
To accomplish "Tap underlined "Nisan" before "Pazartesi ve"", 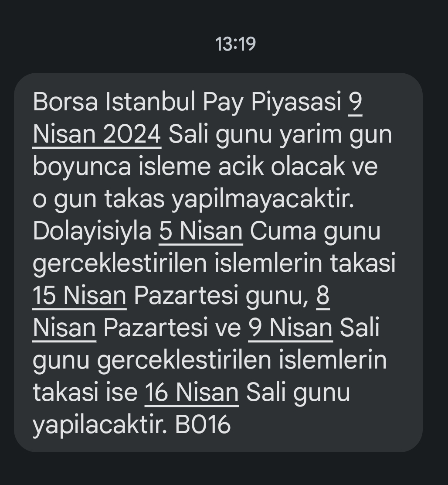I will [64, 328].
